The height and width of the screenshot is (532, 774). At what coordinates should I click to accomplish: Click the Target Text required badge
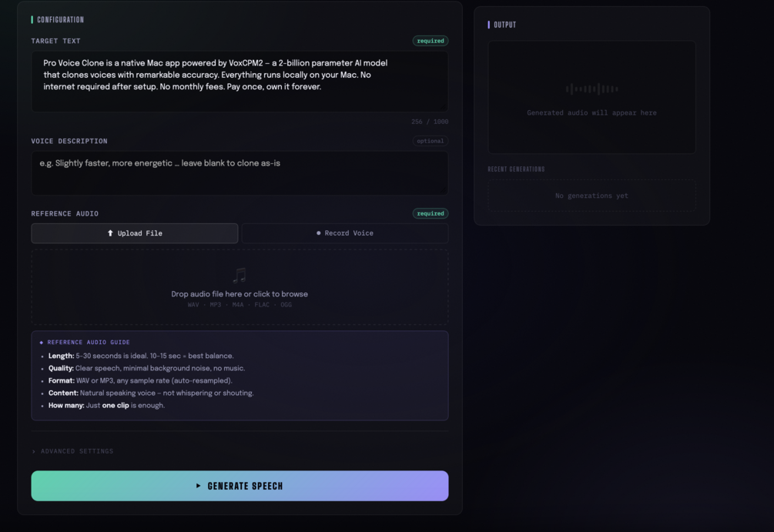(x=431, y=41)
